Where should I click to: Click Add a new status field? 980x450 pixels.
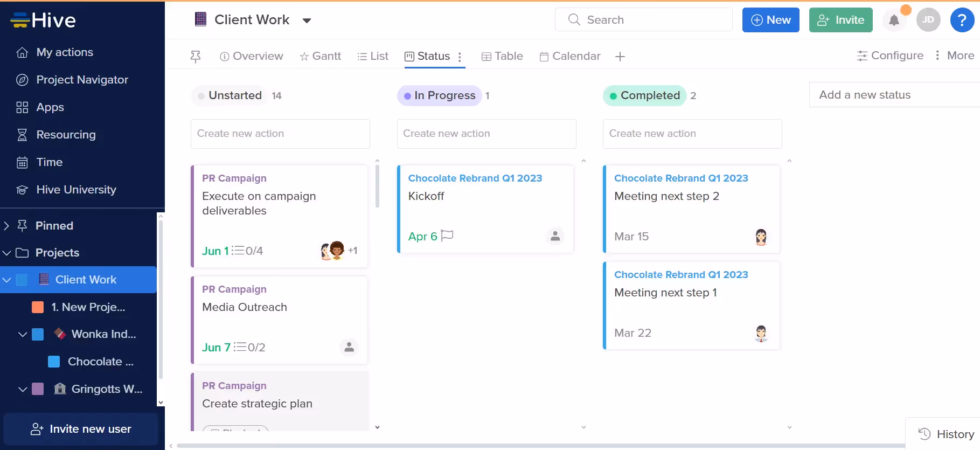point(894,95)
